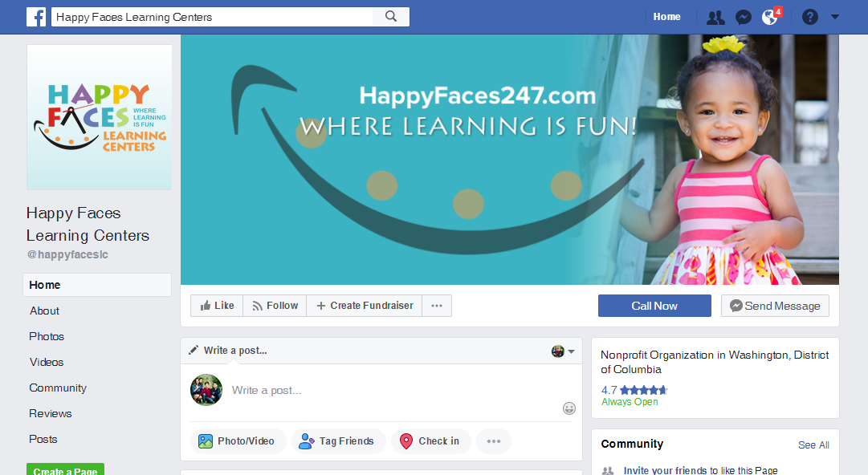Open the Posts section in sidebar
Screen dimensions: 868x475
43,439
